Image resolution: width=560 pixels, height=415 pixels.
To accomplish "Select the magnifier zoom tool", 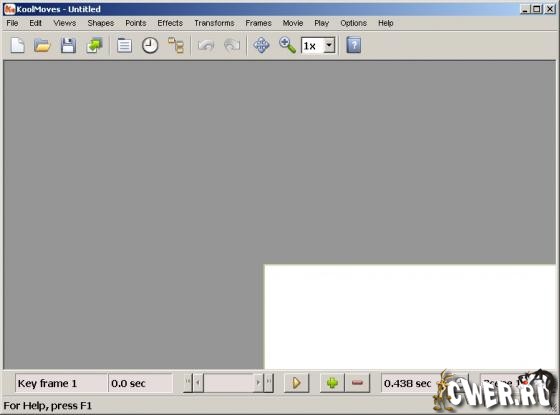I will click(288, 45).
